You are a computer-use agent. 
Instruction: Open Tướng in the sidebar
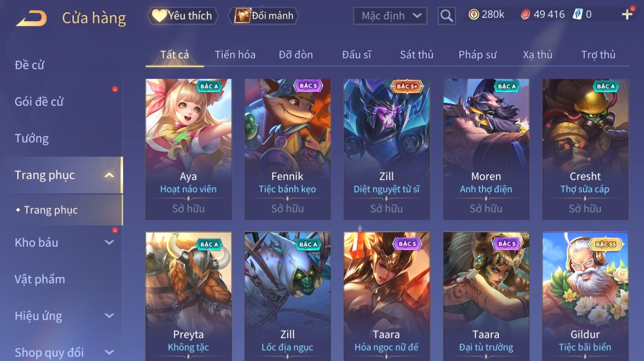(x=32, y=138)
